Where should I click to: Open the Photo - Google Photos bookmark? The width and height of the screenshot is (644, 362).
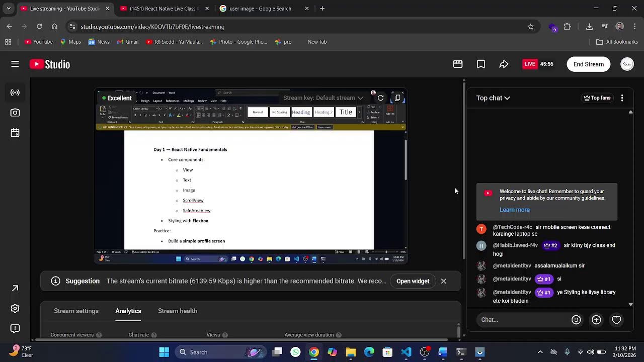pyautogui.click(x=238, y=42)
